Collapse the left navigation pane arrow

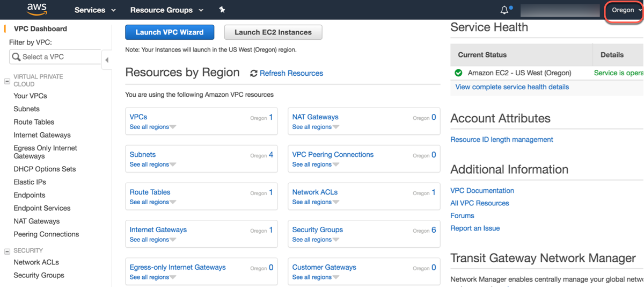[106, 60]
